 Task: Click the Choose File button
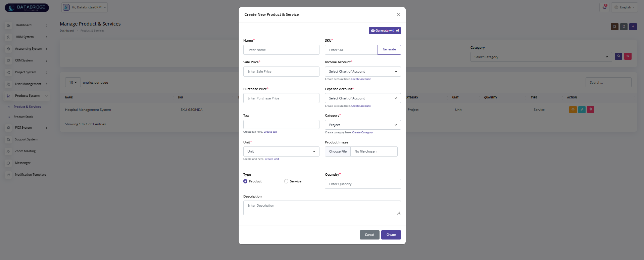coord(338,151)
